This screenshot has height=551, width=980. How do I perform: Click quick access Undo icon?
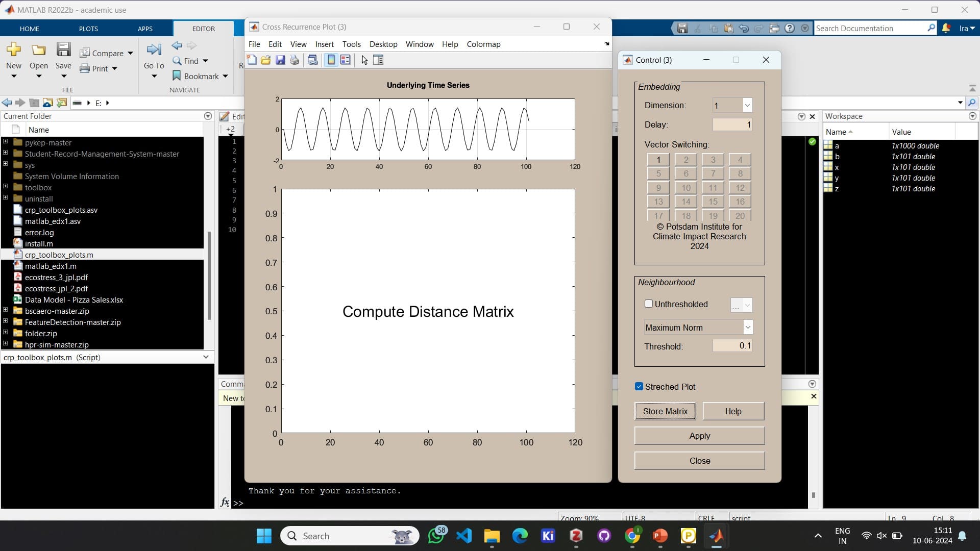pyautogui.click(x=744, y=29)
